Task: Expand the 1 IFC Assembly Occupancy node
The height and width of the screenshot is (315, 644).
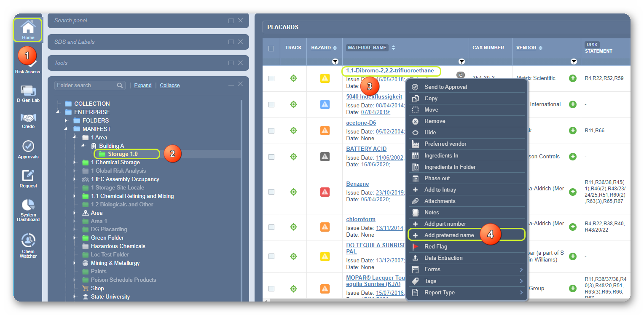Action: pos(75,179)
